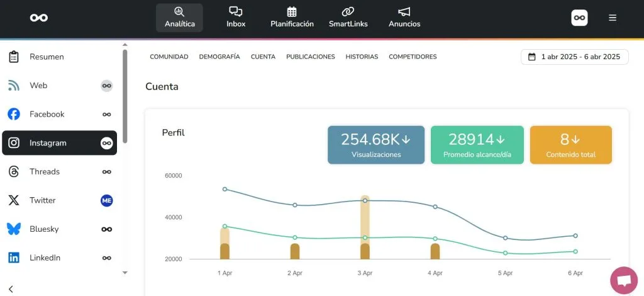Switch to the COMPETIDORES tab
The height and width of the screenshot is (296, 644).
(413, 57)
